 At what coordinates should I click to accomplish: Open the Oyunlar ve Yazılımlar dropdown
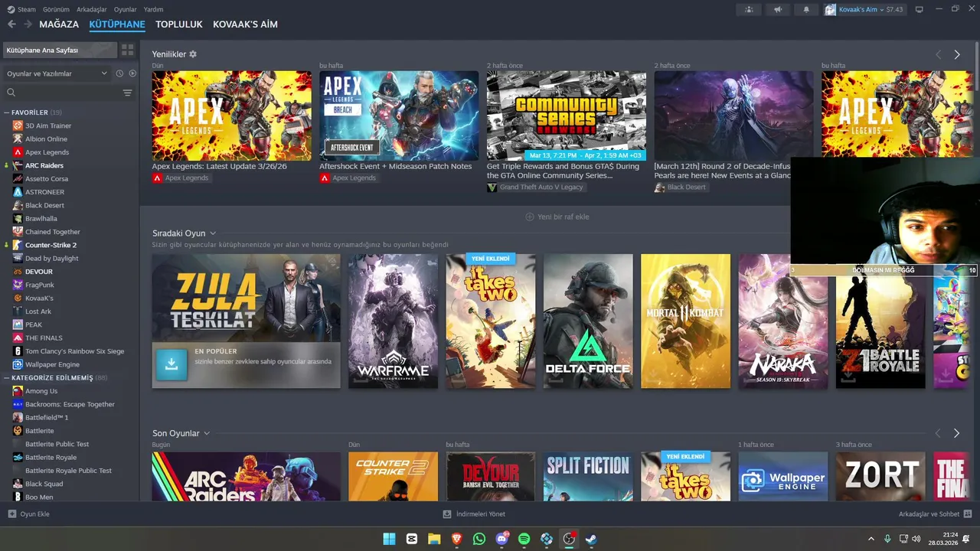(x=57, y=73)
